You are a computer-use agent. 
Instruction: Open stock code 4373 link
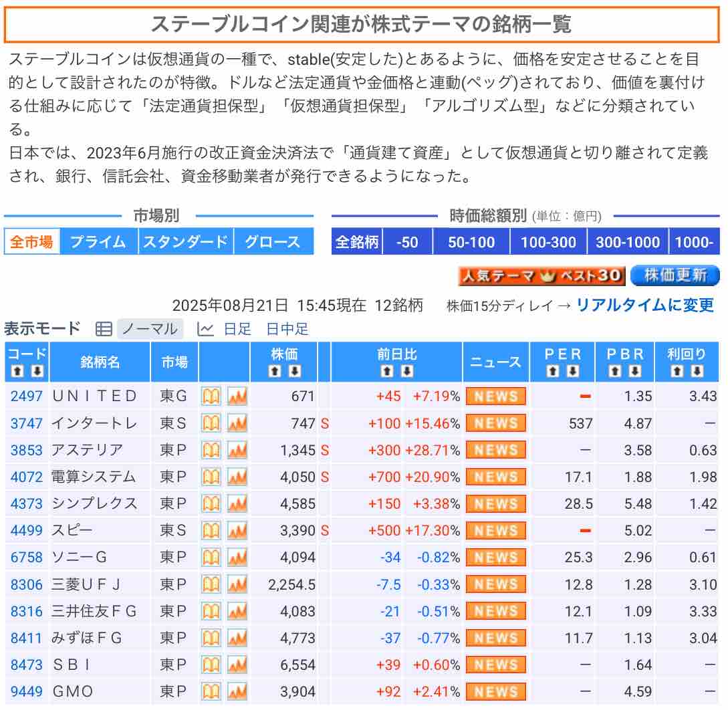click(x=27, y=504)
